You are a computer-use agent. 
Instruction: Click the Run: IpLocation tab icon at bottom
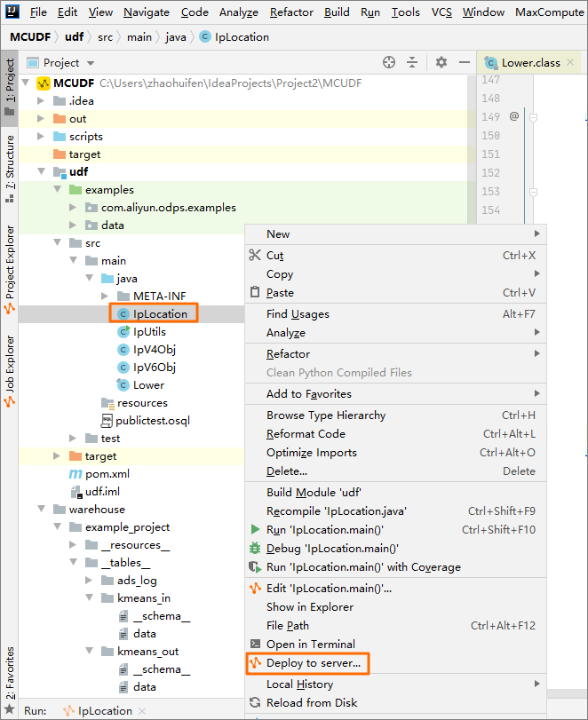[67, 709]
